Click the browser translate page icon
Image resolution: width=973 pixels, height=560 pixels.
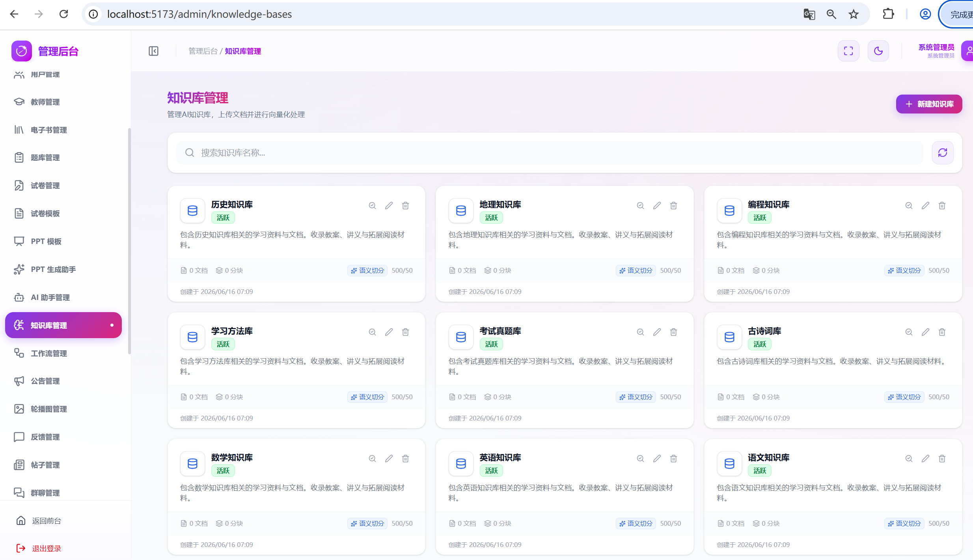(x=809, y=14)
